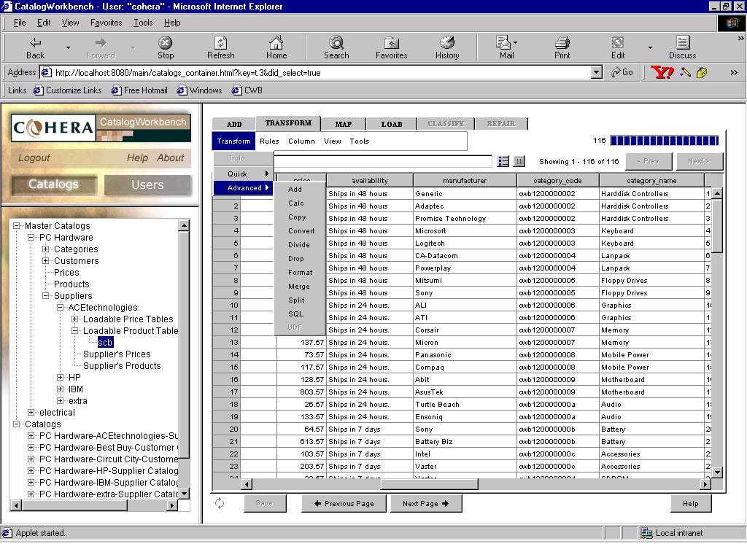Go to the Home page icon
Image resolution: width=747 pixels, height=560 pixels.
point(276,43)
